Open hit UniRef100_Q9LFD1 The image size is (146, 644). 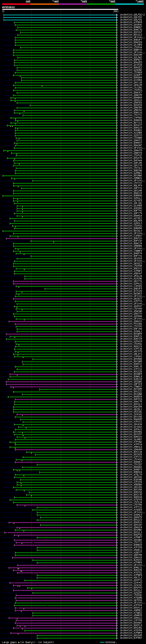click(131, 20)
